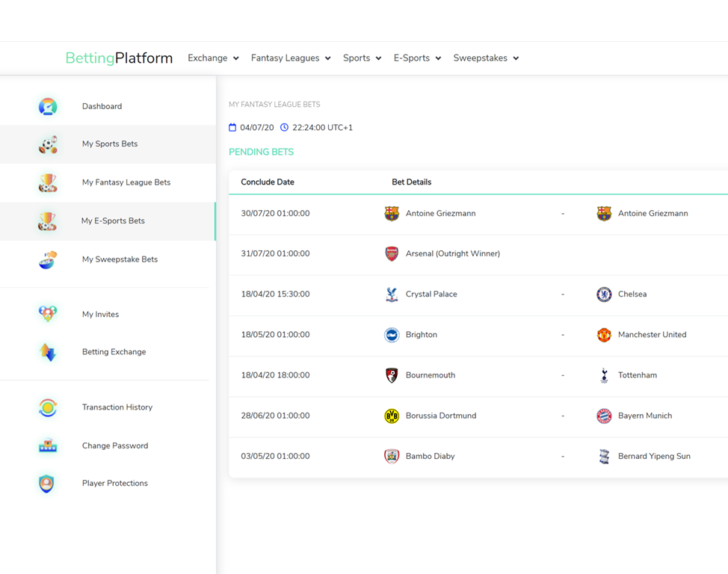Open My E-Sports Bets via its icon
Image resolution: width=728 pixels, height=574 pixels.
click(48, 220)
